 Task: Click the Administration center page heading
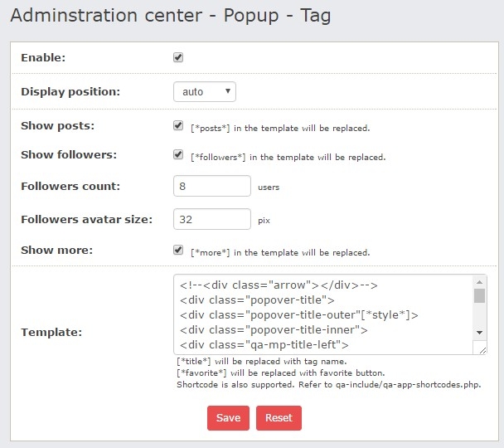point(171,16)
